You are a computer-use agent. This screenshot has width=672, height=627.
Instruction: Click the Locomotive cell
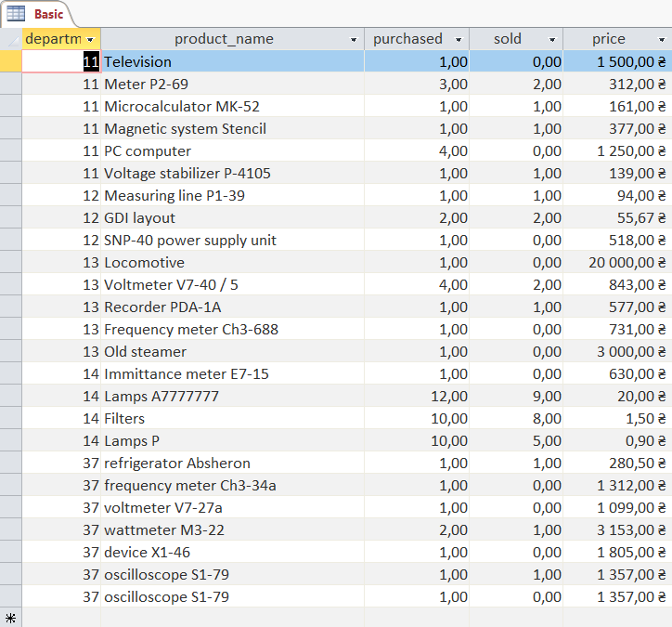[x=232, y=262]
